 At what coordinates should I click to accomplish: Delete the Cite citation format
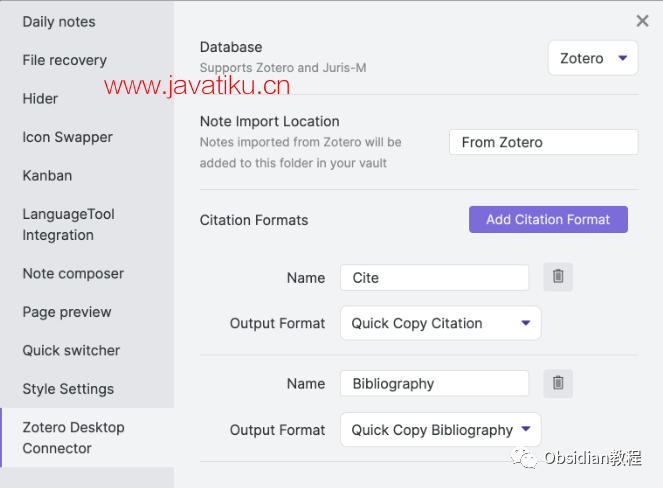point(558,277)
